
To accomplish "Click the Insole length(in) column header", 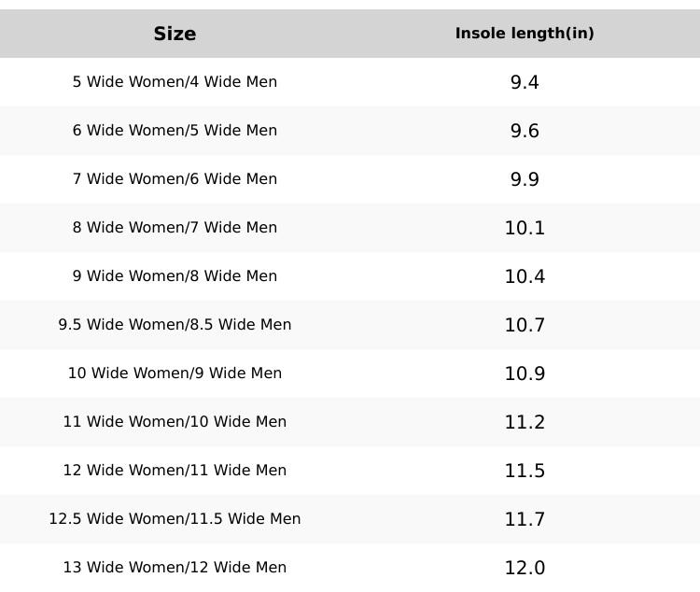I will click(x=525, y=34).
